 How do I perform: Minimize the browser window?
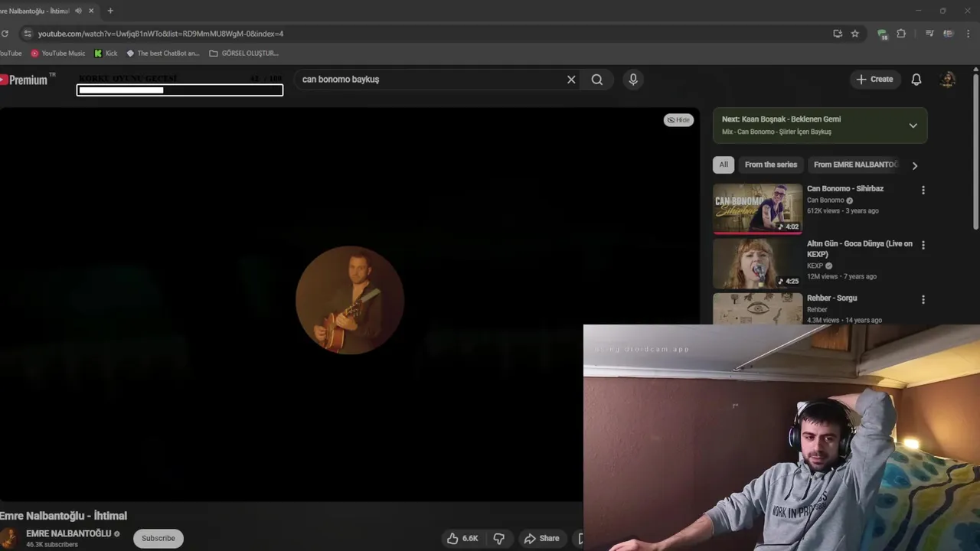pos(918,11)
